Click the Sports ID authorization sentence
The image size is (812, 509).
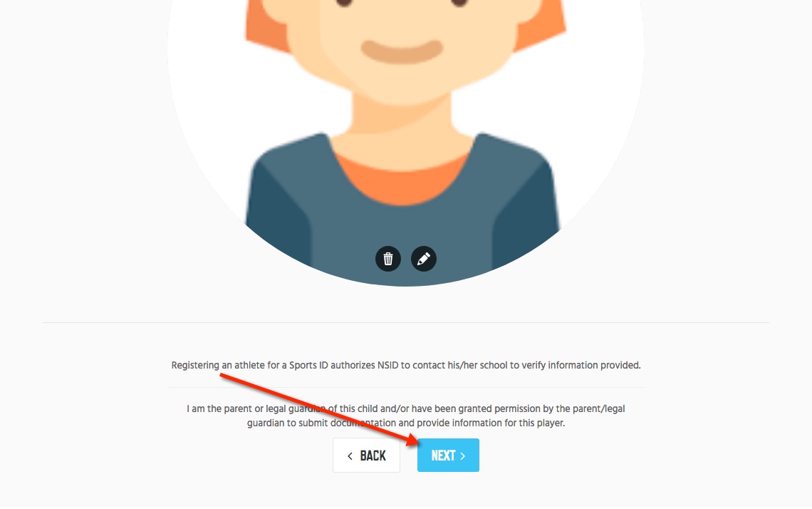[406, 366]
